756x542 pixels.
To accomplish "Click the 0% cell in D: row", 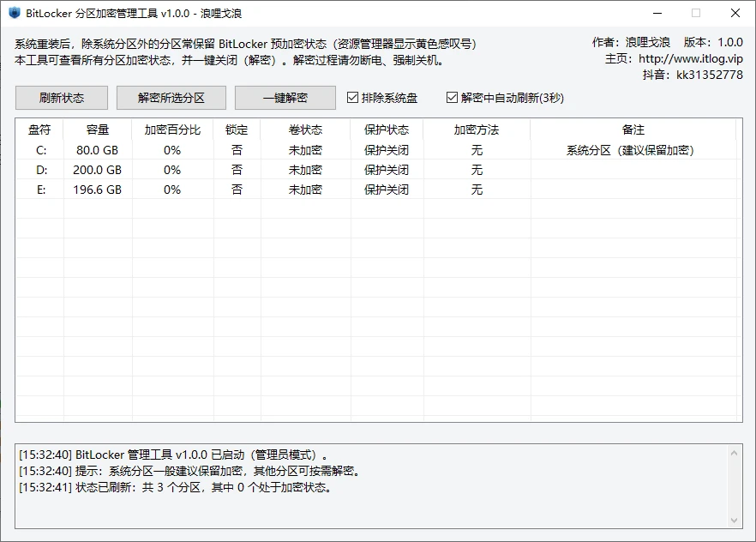I will tap(172, 170).
